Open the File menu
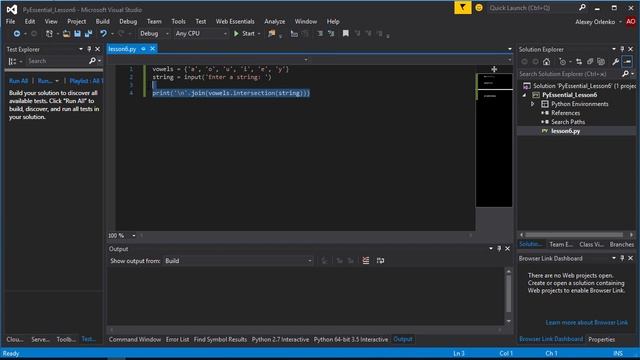The height and width of the screenshot is (360, 640). (10, 21)
